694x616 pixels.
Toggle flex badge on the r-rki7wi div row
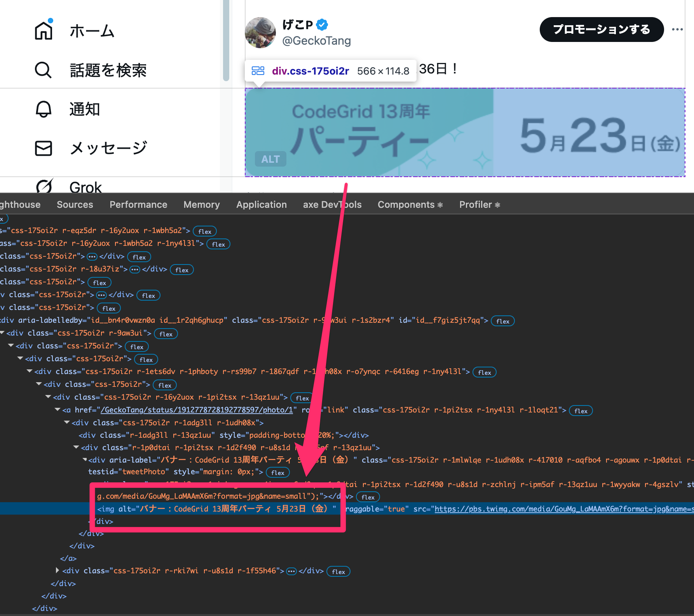tap(338, 571)
